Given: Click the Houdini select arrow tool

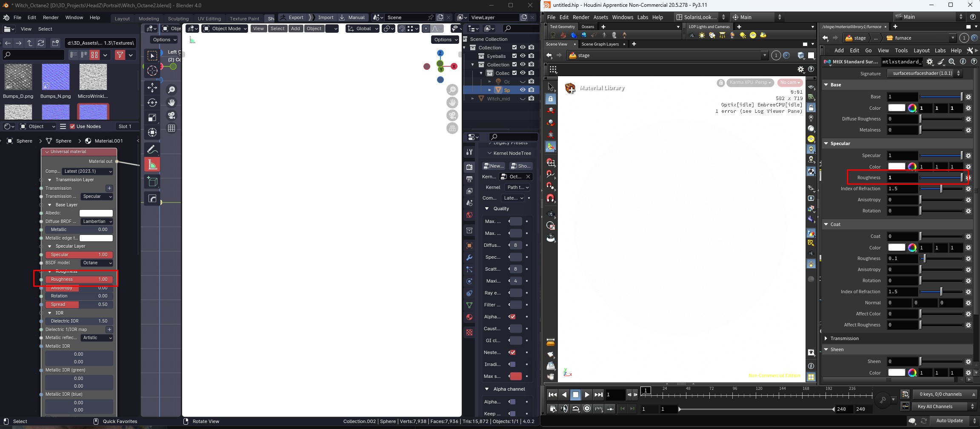Looking at the screenshot, I should (x=551, y=87).
